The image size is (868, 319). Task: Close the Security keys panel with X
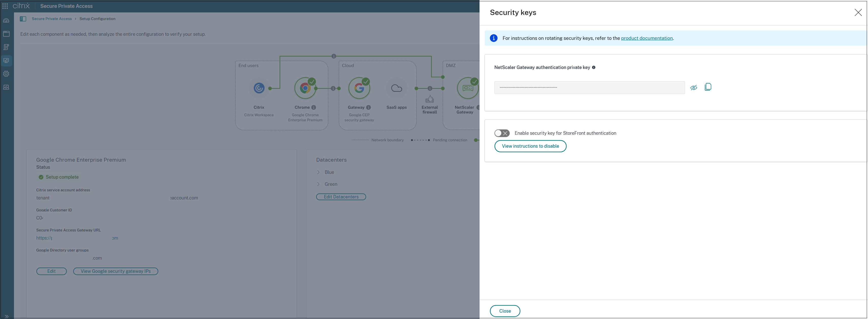point(858,12)
